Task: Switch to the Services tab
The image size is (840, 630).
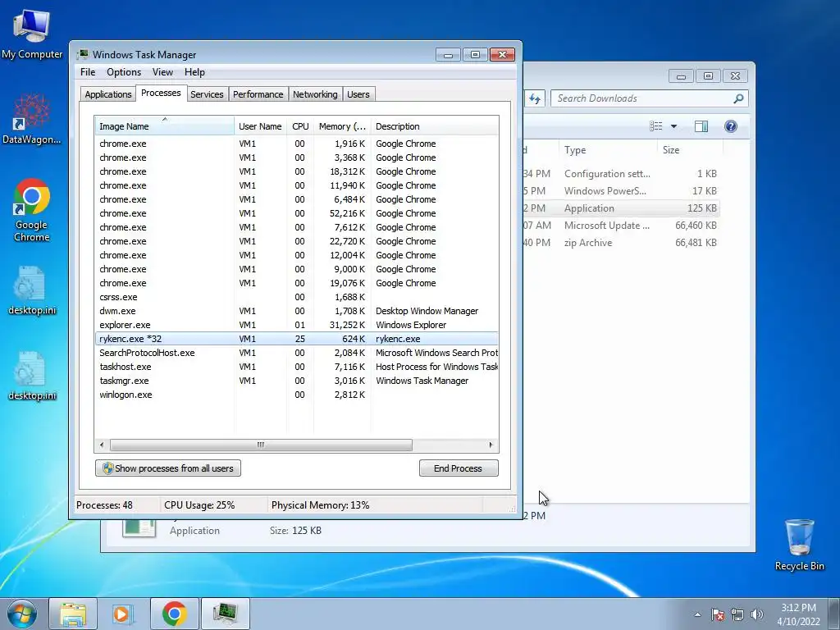Action: pos(207,94)
